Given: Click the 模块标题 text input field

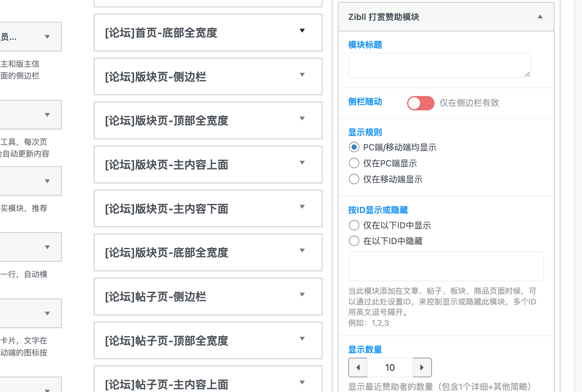Looking at the screenshot, I should click(x=439, y=65).
